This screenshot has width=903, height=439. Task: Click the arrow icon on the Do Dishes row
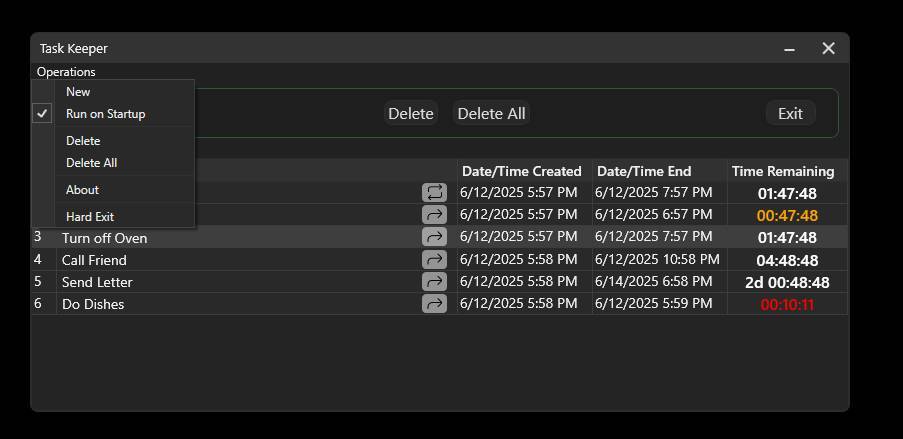[x=434, y=303]
